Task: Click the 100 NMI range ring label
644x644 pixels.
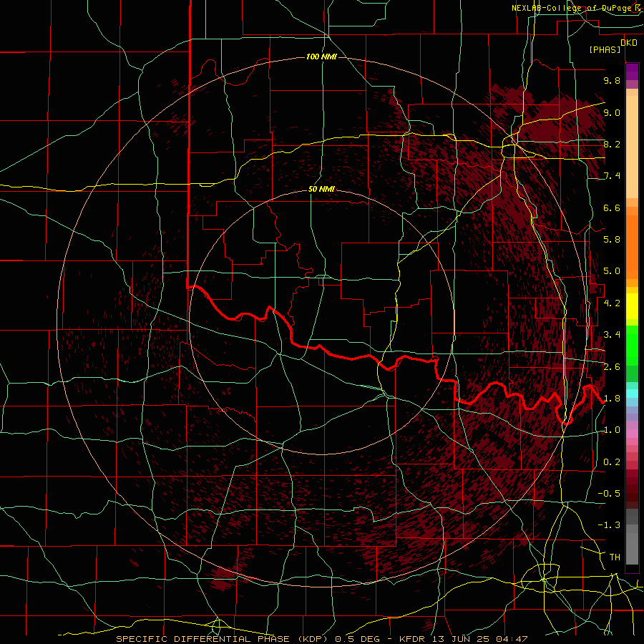Action: [x=321, y=57]
